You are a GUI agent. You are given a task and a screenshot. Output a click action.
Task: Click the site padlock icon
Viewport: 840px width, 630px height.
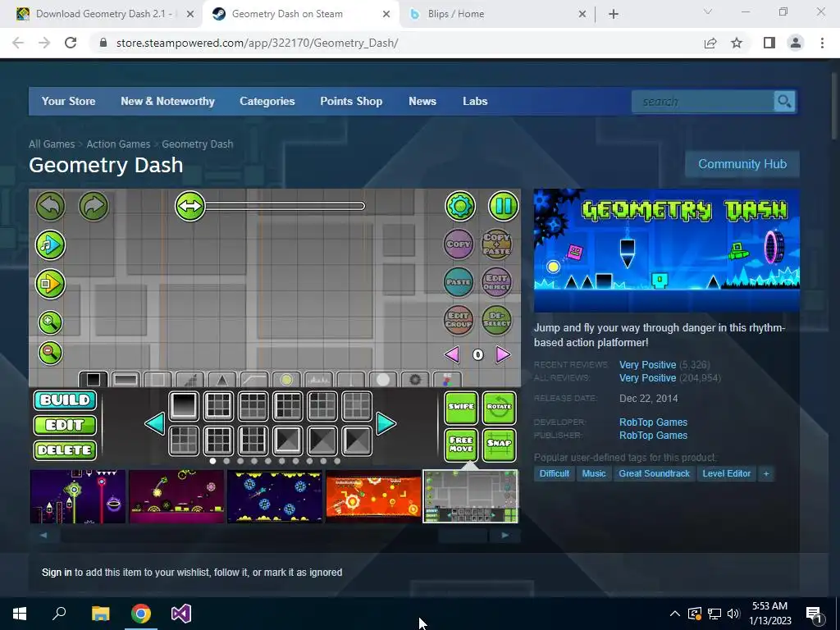(103, 43)
